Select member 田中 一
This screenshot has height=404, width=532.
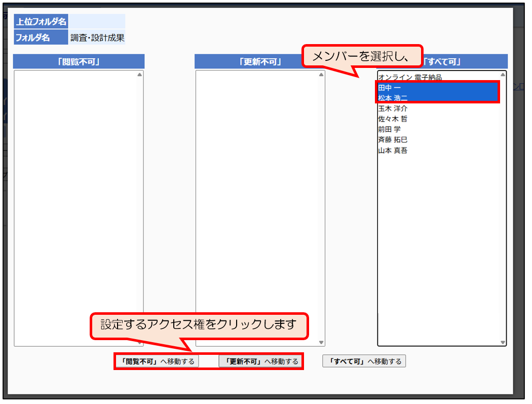(x=389, y=88)
